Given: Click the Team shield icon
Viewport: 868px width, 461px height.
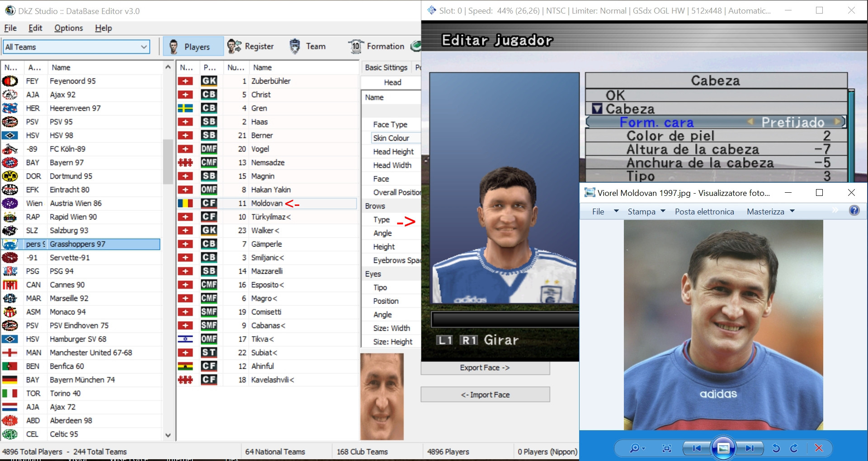Looking at the screenshot, I should 295,46.
